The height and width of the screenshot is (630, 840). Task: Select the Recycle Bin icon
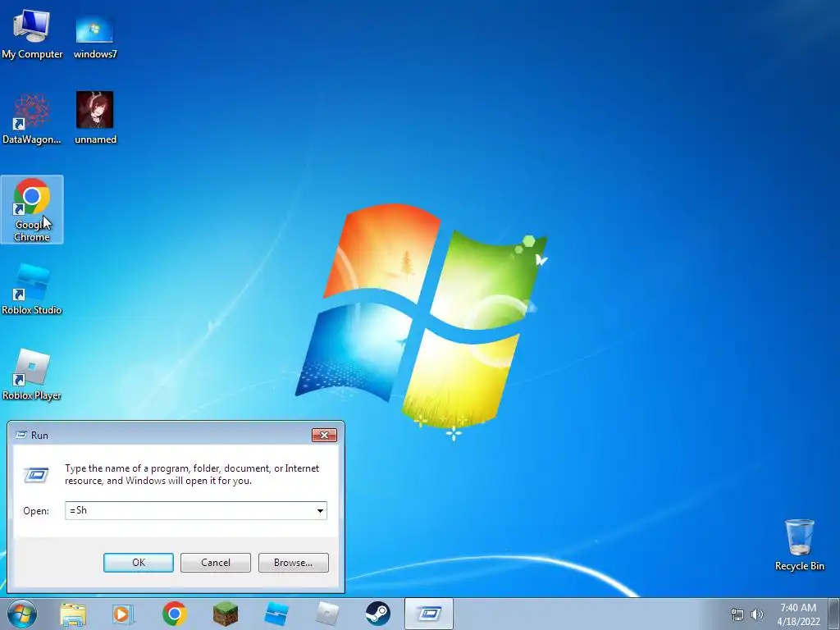(x=799, y=545)
